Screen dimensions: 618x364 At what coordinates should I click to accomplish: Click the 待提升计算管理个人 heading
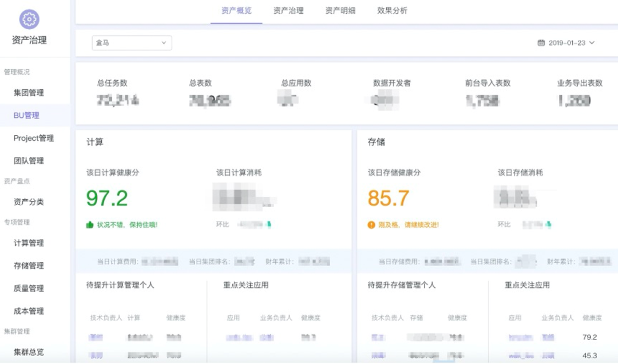pyautogui.click(x=120, y=284)
